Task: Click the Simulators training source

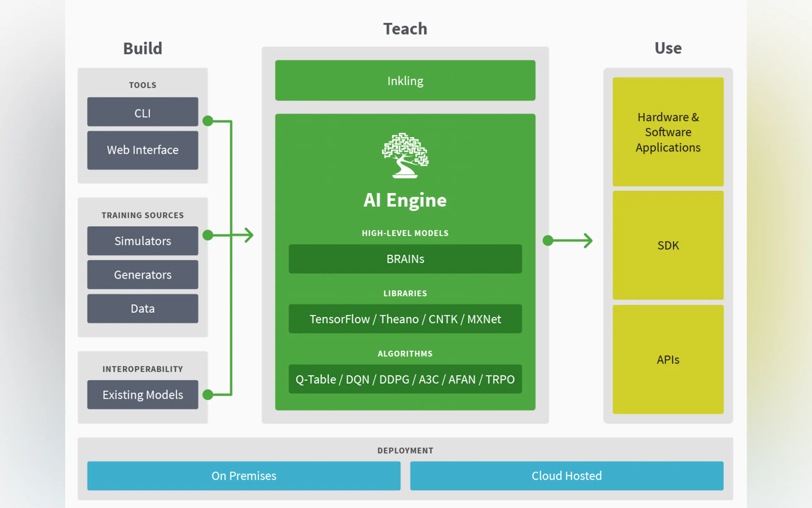Action: pyautogui.click(x=143, y=241)
